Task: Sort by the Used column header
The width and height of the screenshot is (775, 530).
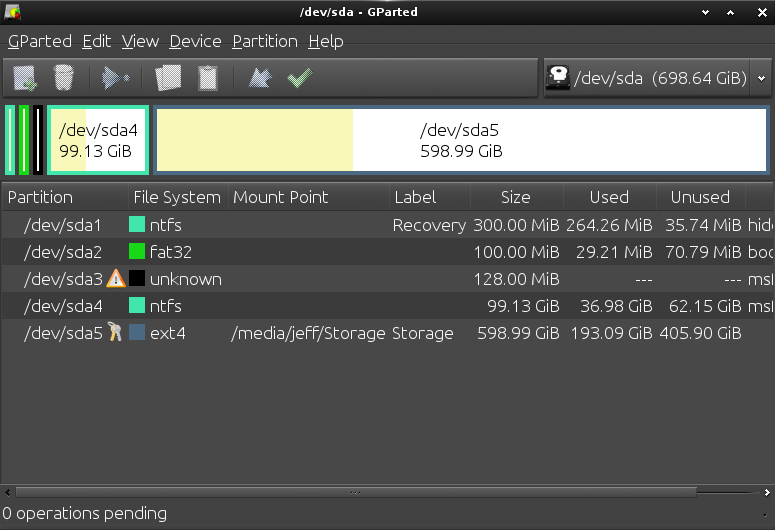Action: point(609,197)
